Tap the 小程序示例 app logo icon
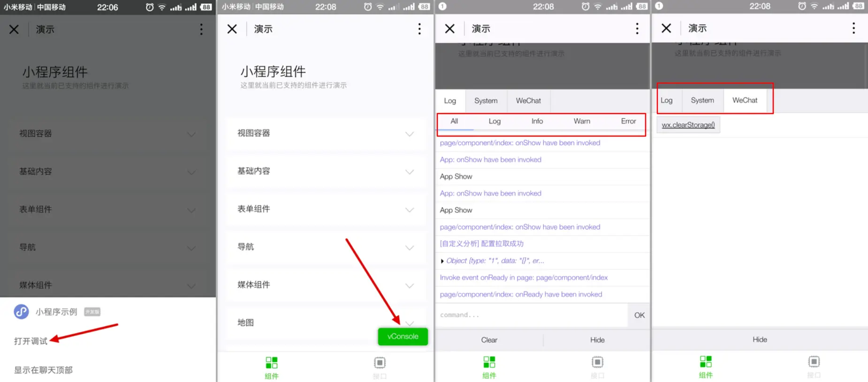The height and width of the screenshot is (382, 868). click(22, 312)
